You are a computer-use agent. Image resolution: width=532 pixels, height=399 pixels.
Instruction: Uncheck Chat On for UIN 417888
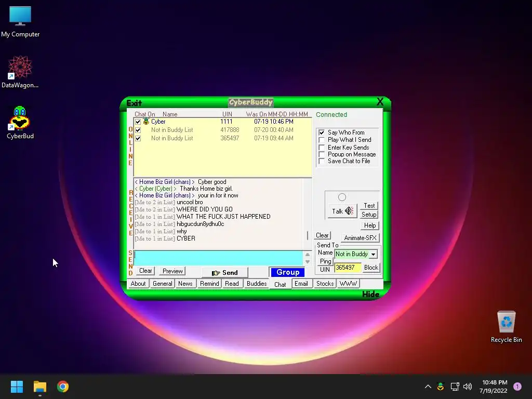[x=138, y=130]
